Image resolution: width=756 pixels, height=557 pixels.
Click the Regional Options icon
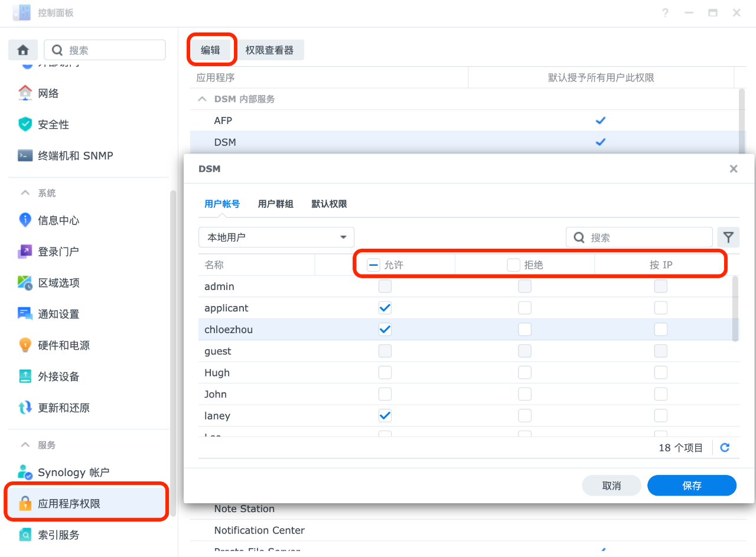point(25,282)
